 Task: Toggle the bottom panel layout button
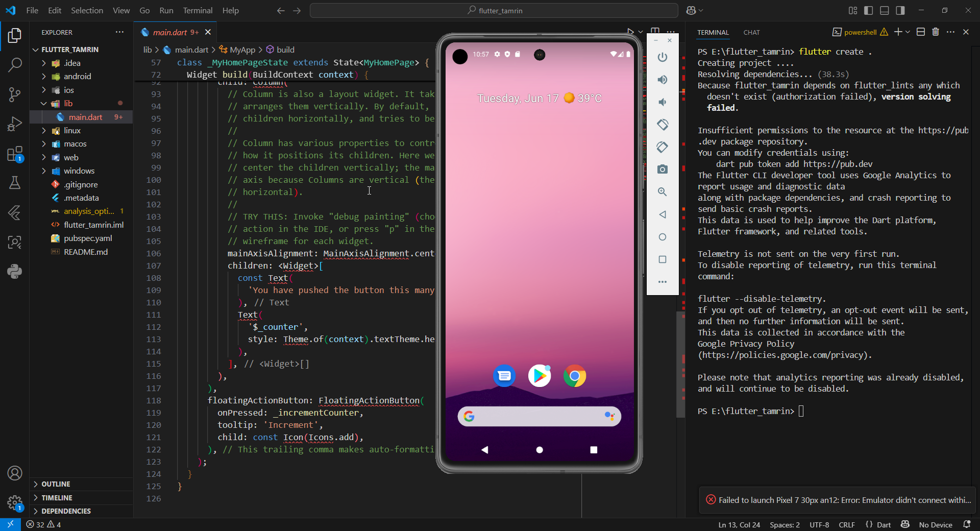[x=885, y=10]
